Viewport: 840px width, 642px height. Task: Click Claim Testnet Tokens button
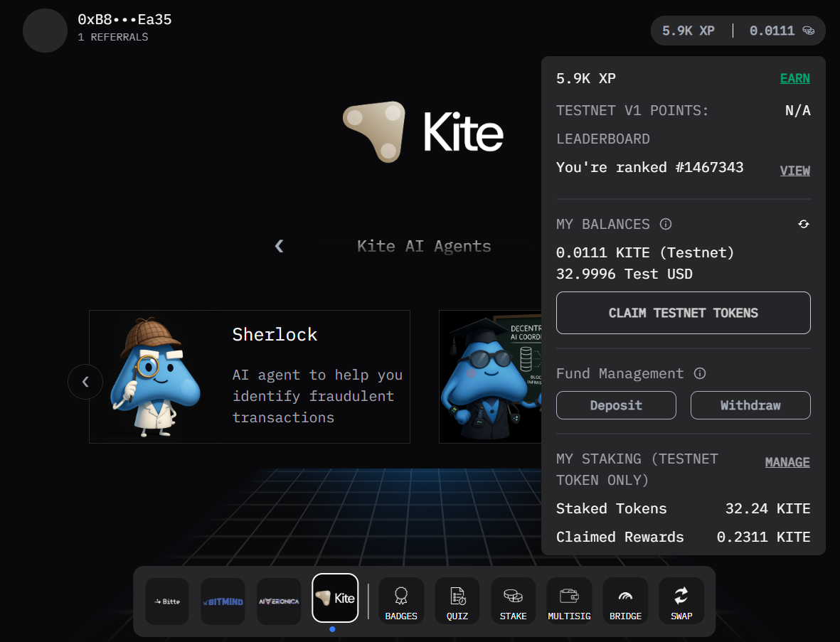[x=683, y=313]
